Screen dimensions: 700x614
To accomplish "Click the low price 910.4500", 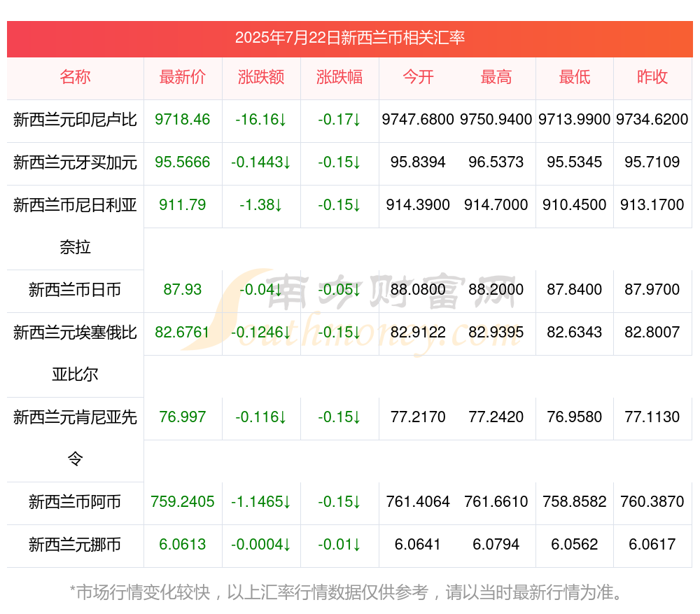I will [x=575, y=205].
